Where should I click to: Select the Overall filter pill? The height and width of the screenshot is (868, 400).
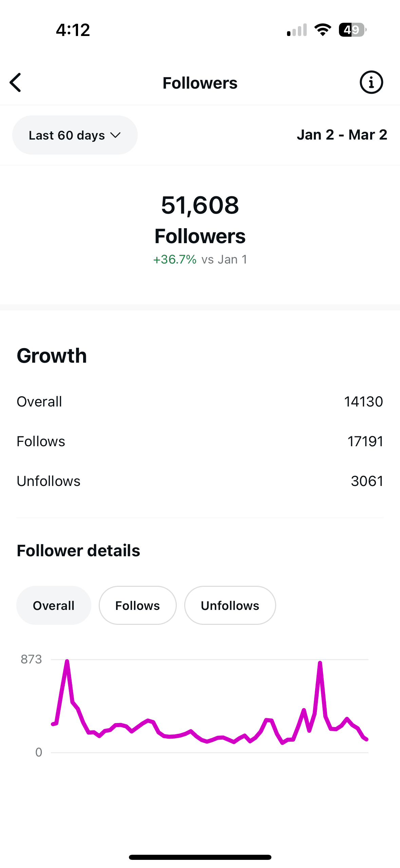pos(54,605)
